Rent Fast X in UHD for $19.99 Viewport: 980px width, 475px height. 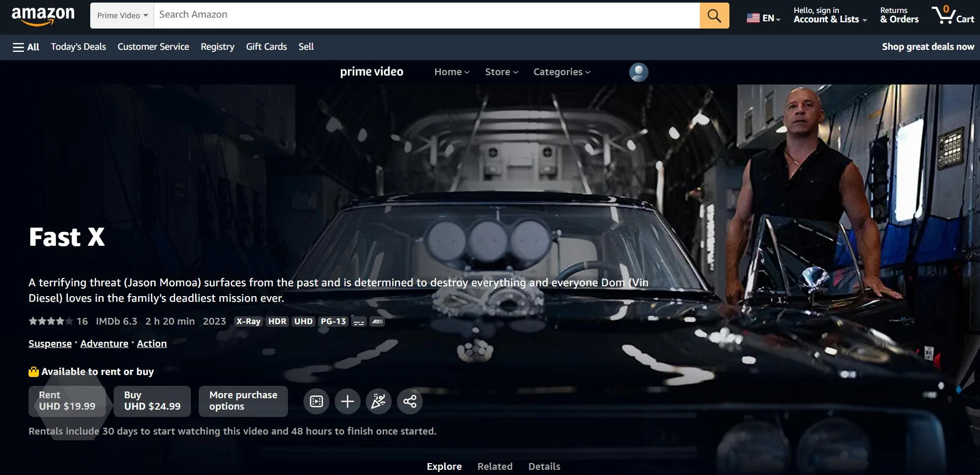click(67, 401)
